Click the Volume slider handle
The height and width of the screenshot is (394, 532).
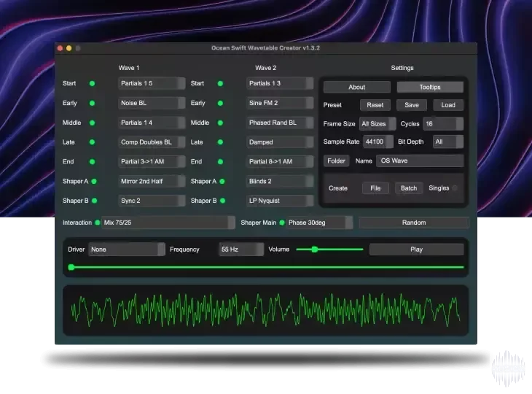(x=315, y=250)
